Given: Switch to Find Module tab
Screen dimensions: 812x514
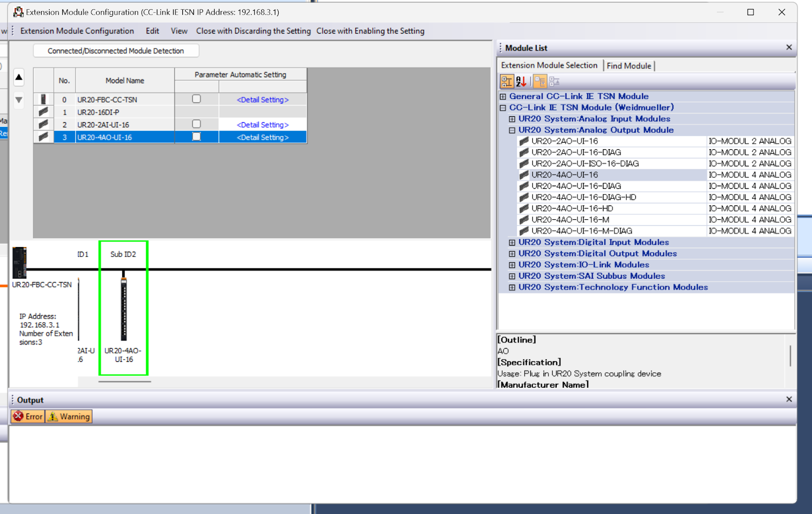Looking at the screenshot, I should tap(629, 65).
